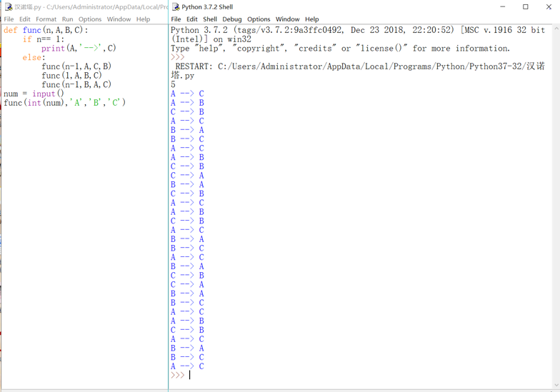Viewport: 560px width, 392px height.
Task: Click the input value 5 in shell
Action: tap(173, 84)
